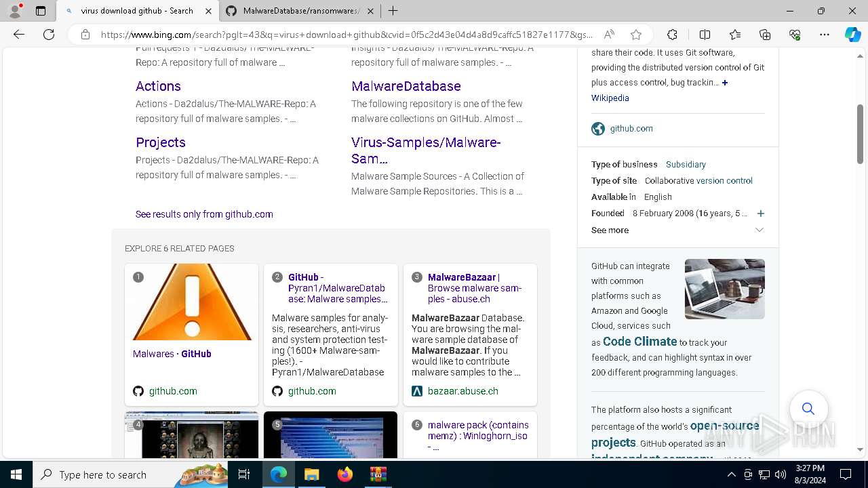Open the profile avatar icon
This screenshot has width=868, height=488.
[15, 11]
